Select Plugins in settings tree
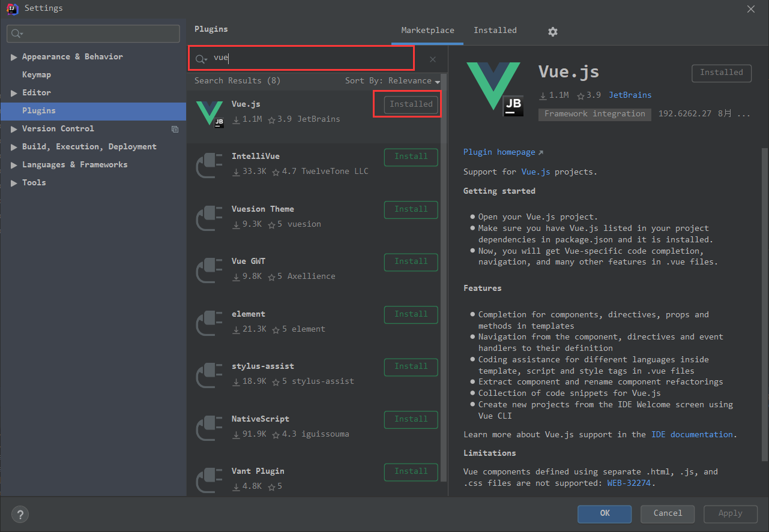Viewport: 769px width, 532px height. tap(93, 111)
